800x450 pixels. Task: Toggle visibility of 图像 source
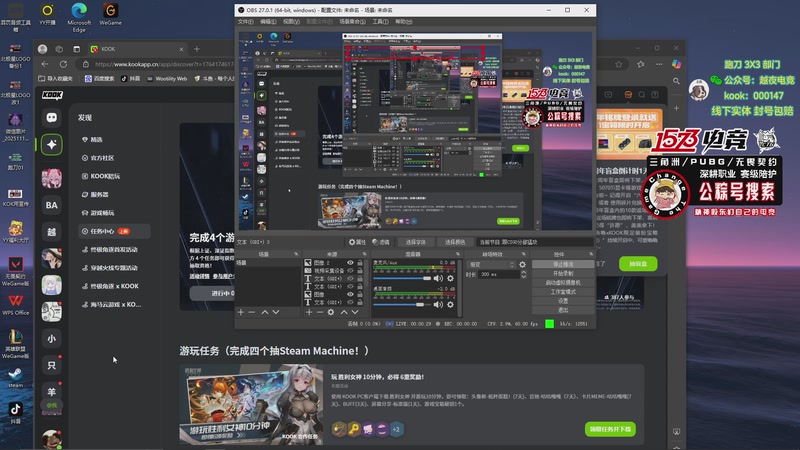[x=350, y=294]
